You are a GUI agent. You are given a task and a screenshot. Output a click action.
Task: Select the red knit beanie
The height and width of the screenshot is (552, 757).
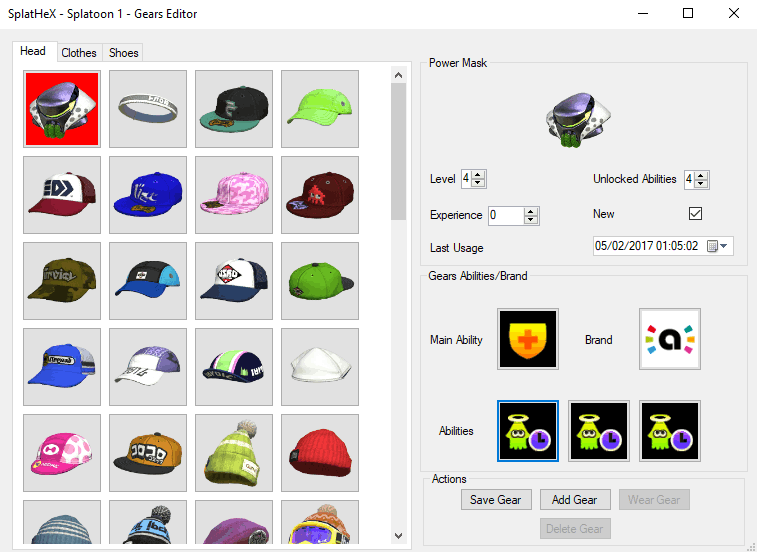coord(320,453)
